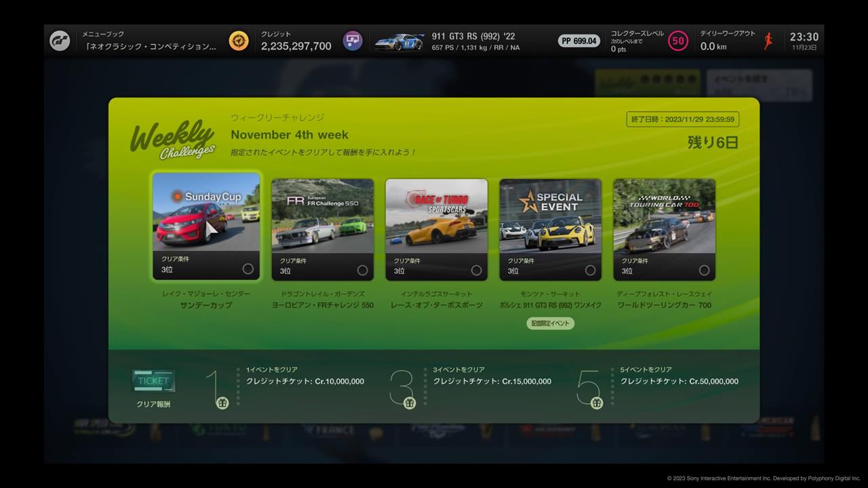
Task: Click the PP 699.04 badge
Action: (x=579, y=41)
